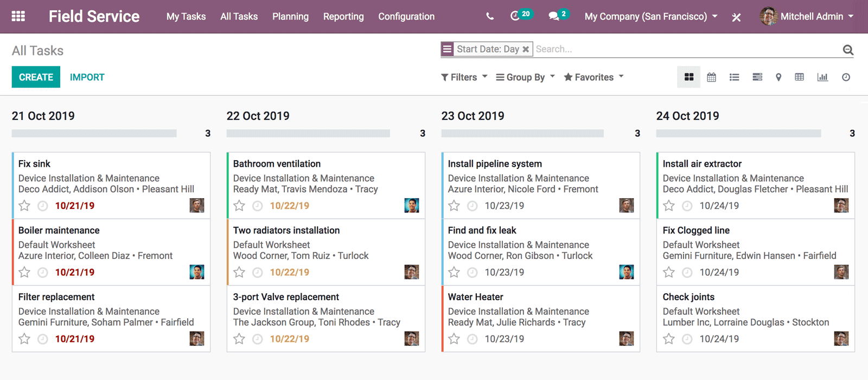Go to the Reporting menu
The image size is (868, 380).
[x=343, y=16]
